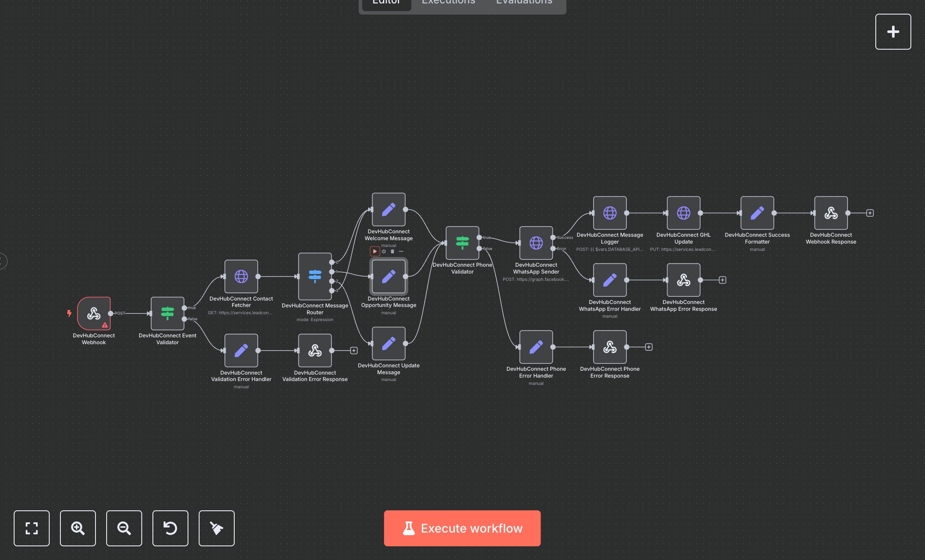This screenshot has height=560, width=925.
Task: Delete the Opportunity Message node via trash icon
Action: pyautogui.click(x=392, y=251)
